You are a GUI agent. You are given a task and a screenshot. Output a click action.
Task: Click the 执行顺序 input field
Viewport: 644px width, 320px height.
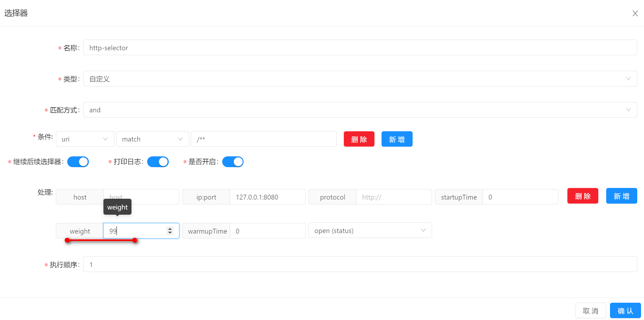coord(360,264)
